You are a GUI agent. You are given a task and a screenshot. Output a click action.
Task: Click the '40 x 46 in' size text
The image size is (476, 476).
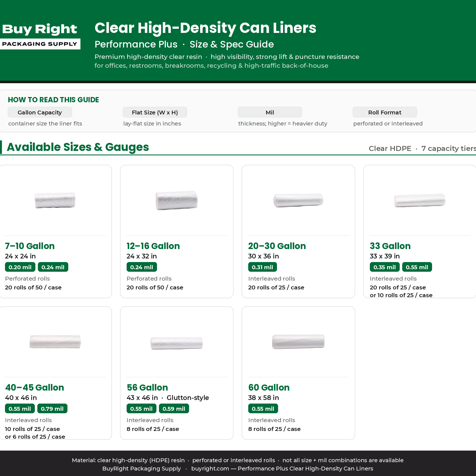point(21,398)
